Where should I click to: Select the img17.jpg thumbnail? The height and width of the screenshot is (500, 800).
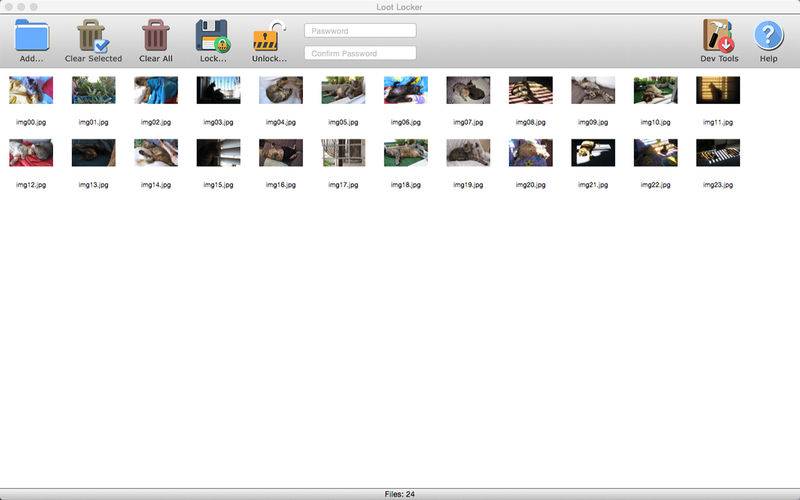(x=343, y=153)
